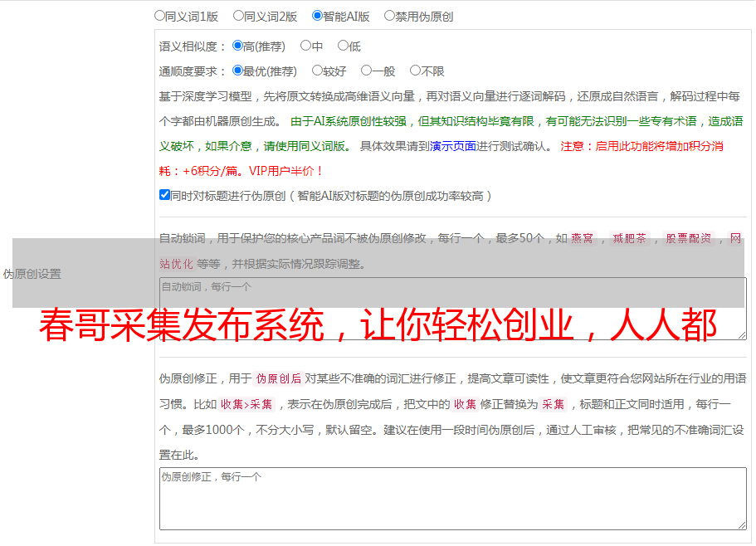Select 禁用伪原创 radio option

click(389, 16)
